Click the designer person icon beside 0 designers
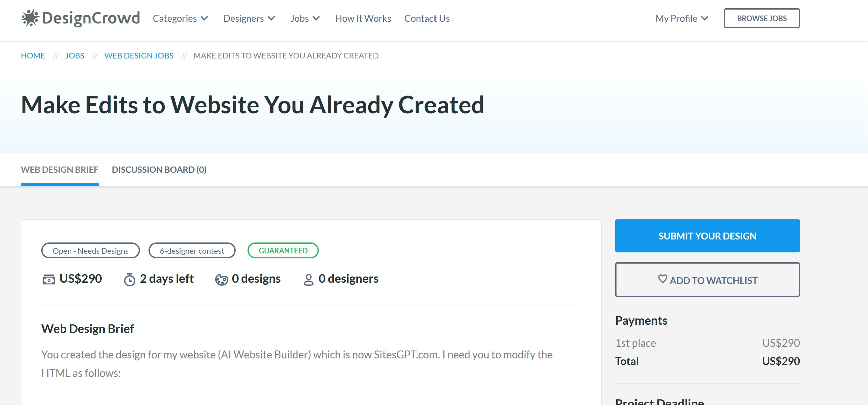Screen dimensions: 868x405 point(308,279)
